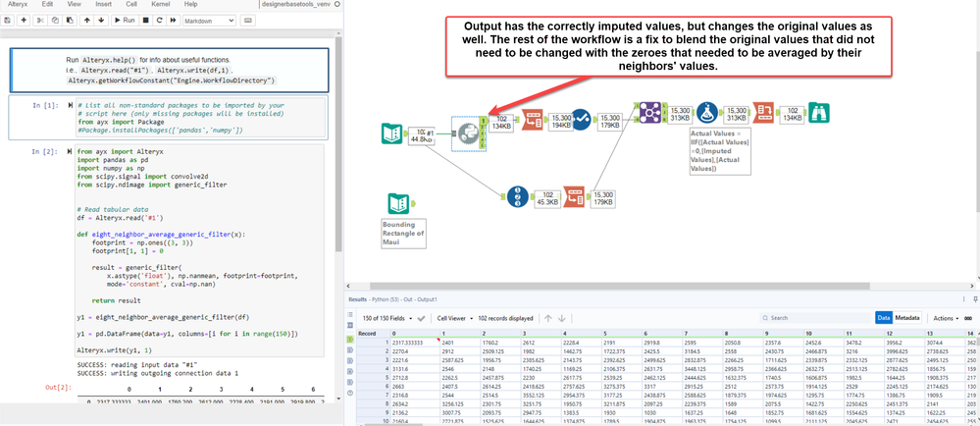The image size is (980, 426).
Task: Restart the kernel with the circular arrow icon
Action: [x=160, y=20]
